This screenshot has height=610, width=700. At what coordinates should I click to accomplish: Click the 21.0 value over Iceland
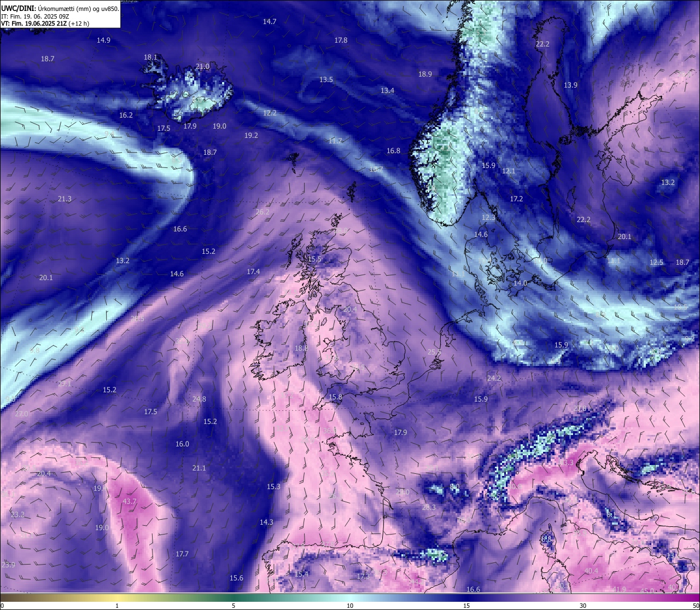202,66
